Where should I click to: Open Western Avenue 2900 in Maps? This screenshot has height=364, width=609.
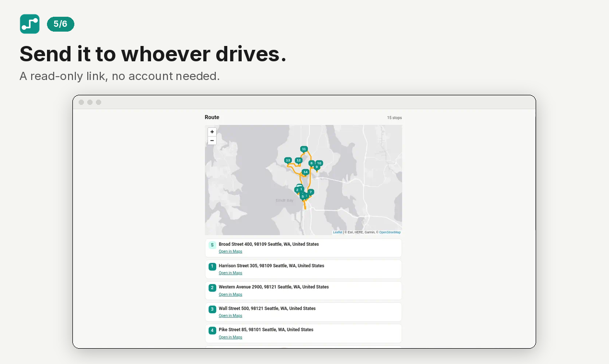tap(231, 295)
